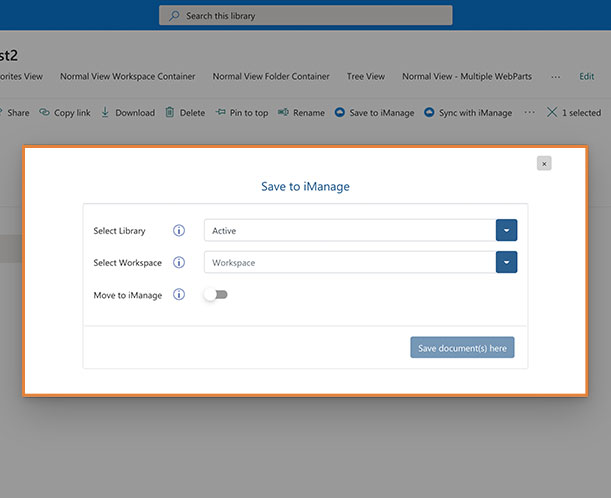Click the Save to iManage cloud icon
Image resolution: width=611 pixels, height=498 pixels.
340,112
